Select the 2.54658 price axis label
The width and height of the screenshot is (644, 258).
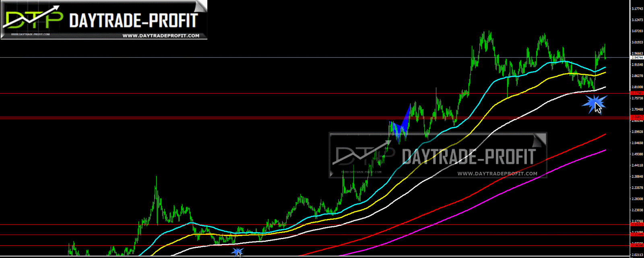[637, 143]
